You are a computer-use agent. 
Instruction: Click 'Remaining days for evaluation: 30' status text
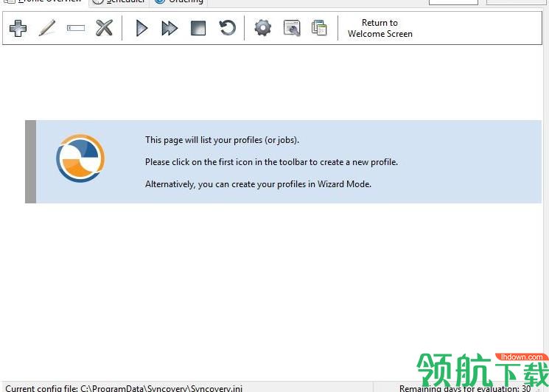pos(465,388)
